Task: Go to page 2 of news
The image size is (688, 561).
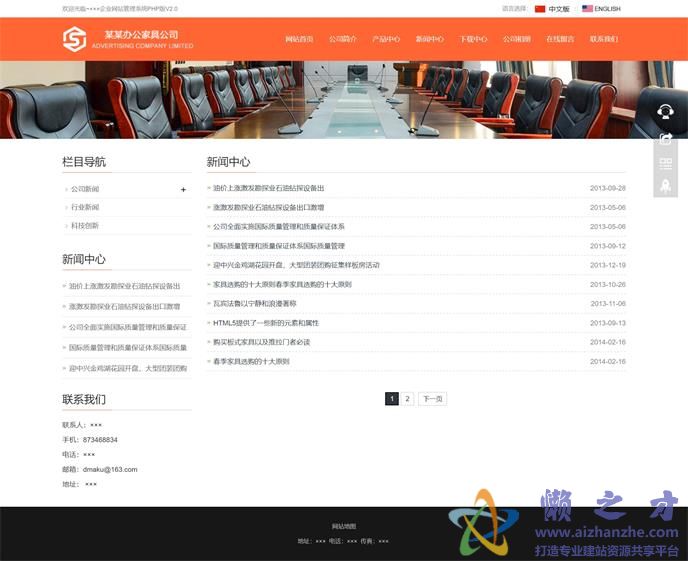Action: (407, 399)
